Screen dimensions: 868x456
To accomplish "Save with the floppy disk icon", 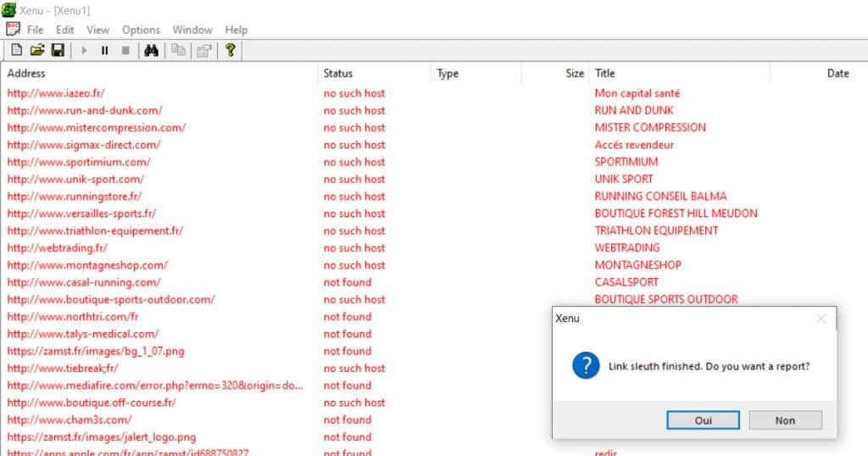I will [58, 50].
